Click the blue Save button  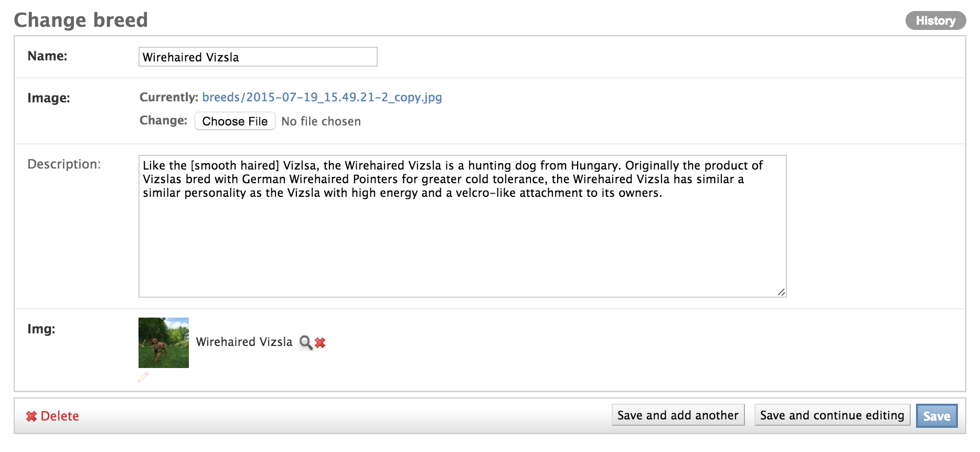point(936,416)
